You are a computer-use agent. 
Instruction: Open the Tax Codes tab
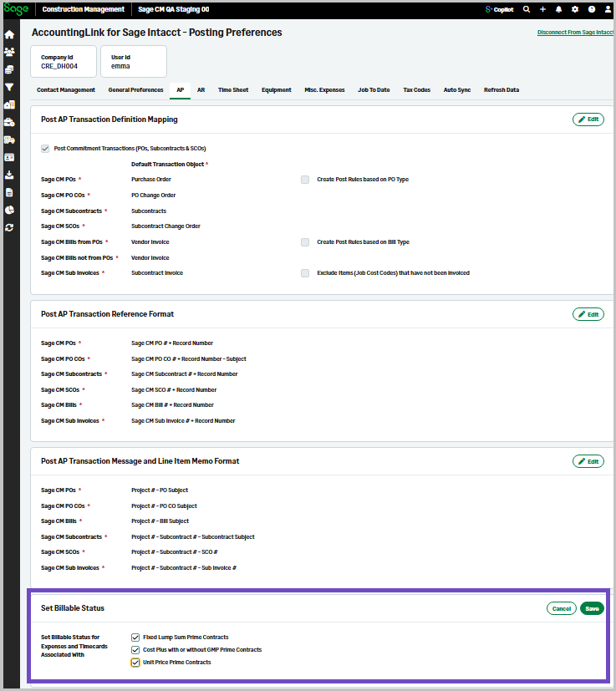point(416,89)
